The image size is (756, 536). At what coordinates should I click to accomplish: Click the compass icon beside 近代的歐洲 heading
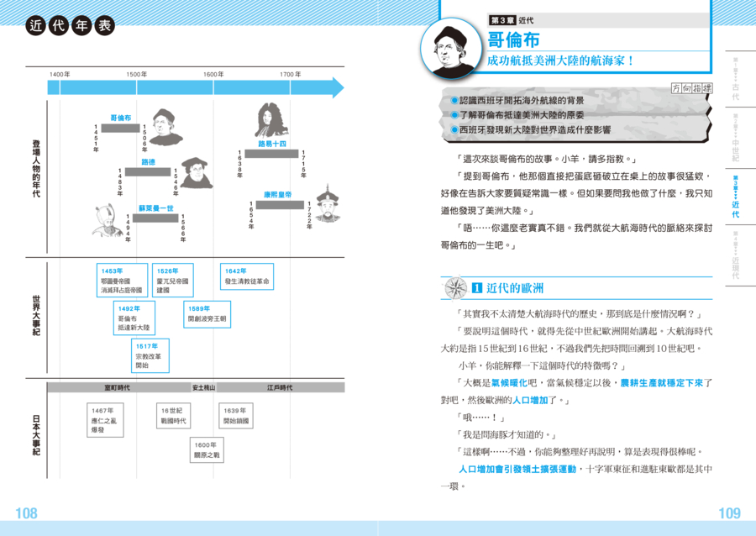tap(455, 288)
